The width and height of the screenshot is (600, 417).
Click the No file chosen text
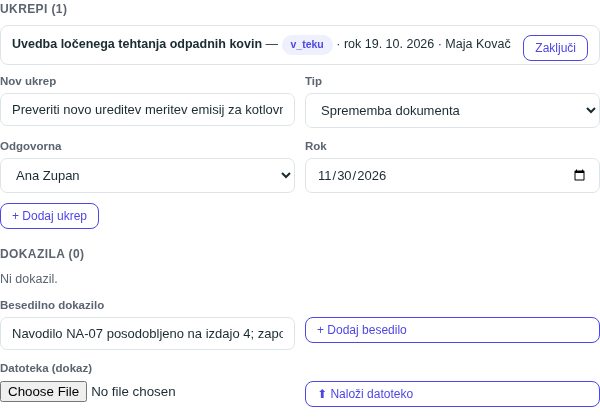coord(134,392)
